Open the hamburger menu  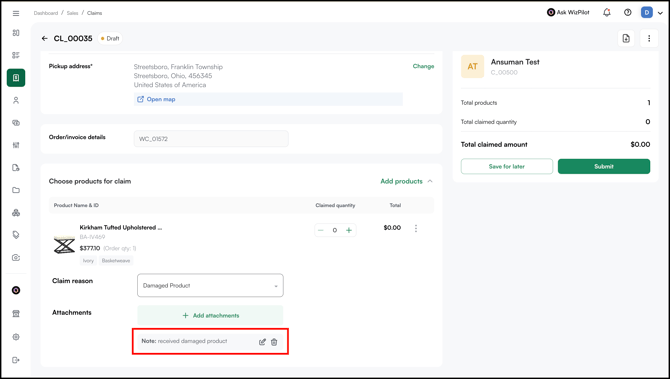tap(16, 13)
